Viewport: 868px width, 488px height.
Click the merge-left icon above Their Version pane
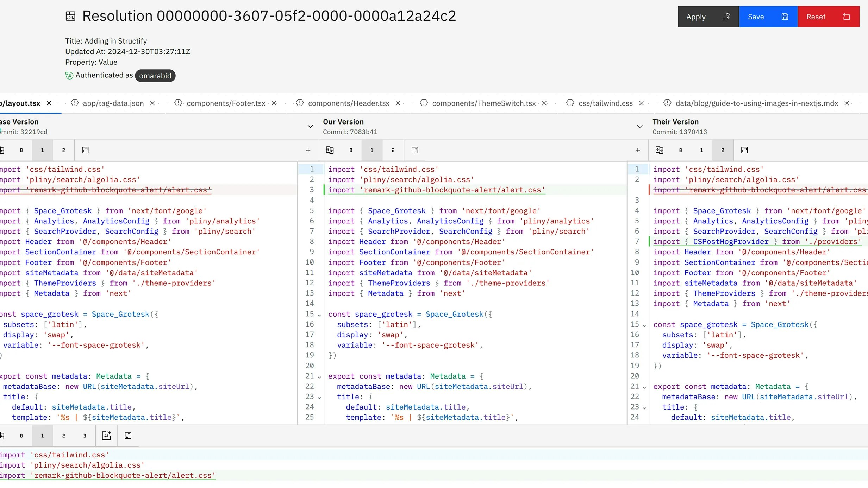(659, 150)
